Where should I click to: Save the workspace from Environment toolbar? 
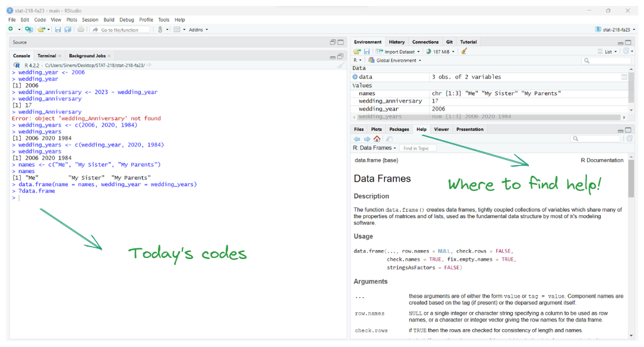click(x=367, y=52)
